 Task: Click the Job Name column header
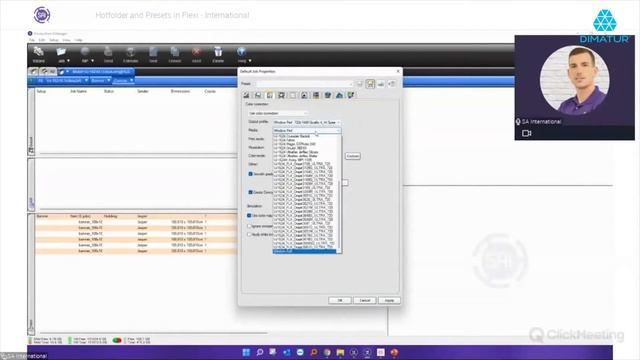[78, 91]
